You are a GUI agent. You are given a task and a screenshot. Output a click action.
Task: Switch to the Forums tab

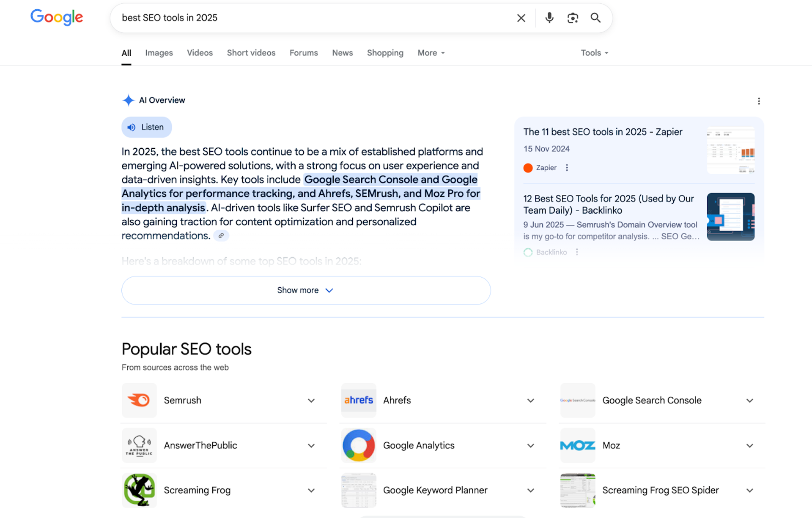tap(304, 53)
